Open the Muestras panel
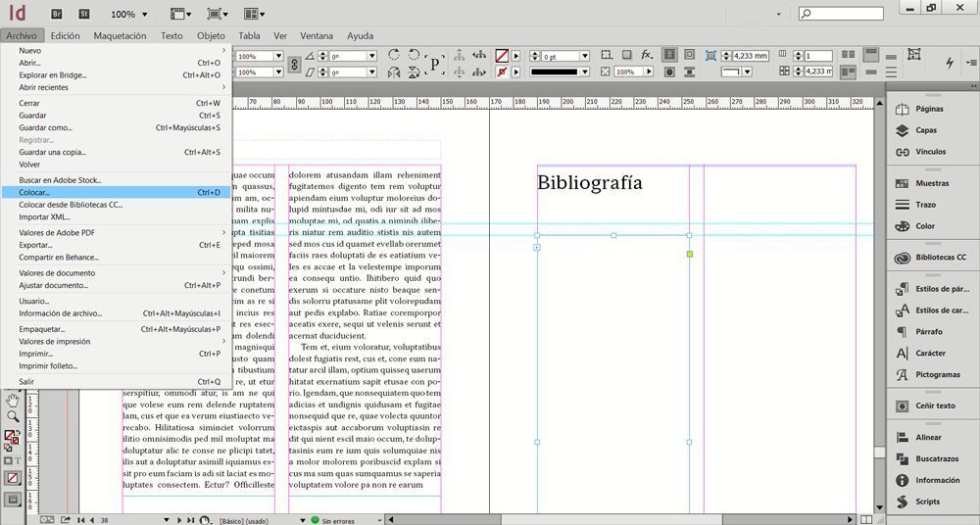The image size is (980, 525). 933,183
